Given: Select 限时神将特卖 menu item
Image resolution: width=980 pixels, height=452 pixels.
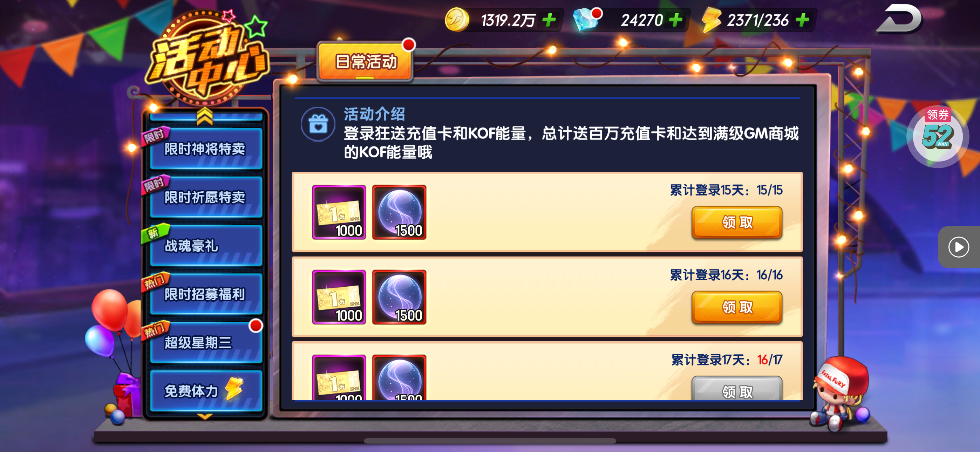Looking at the screenshot, I should (x=206, y=149).
